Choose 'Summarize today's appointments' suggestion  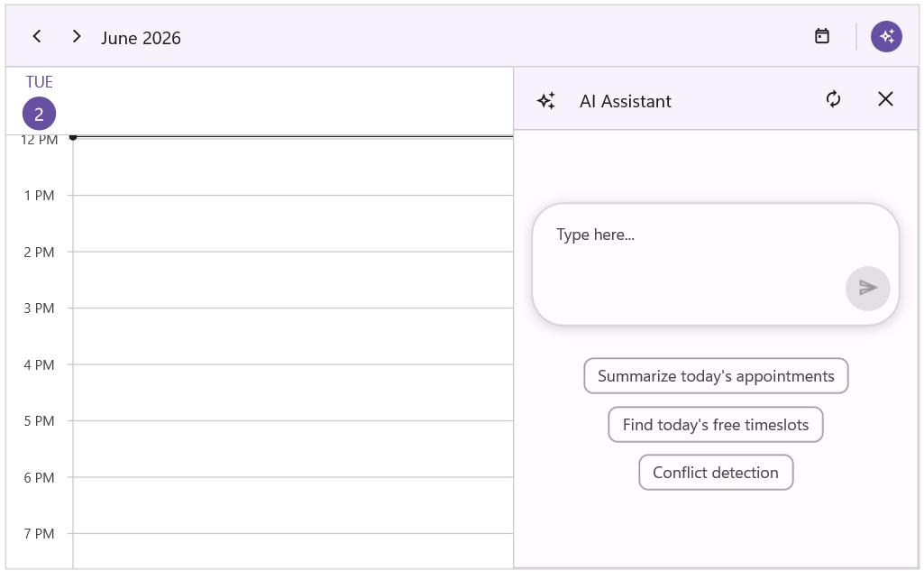pos(716,376)
